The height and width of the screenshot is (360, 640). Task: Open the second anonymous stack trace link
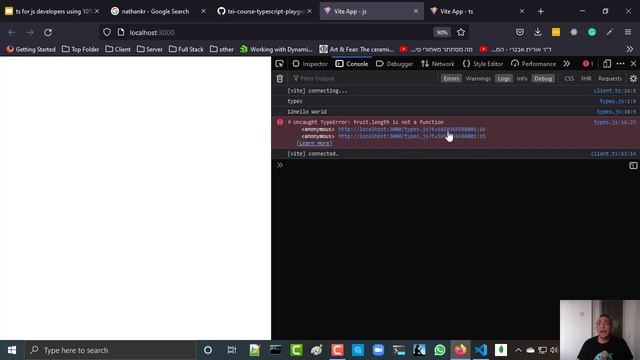pos(412,136)
